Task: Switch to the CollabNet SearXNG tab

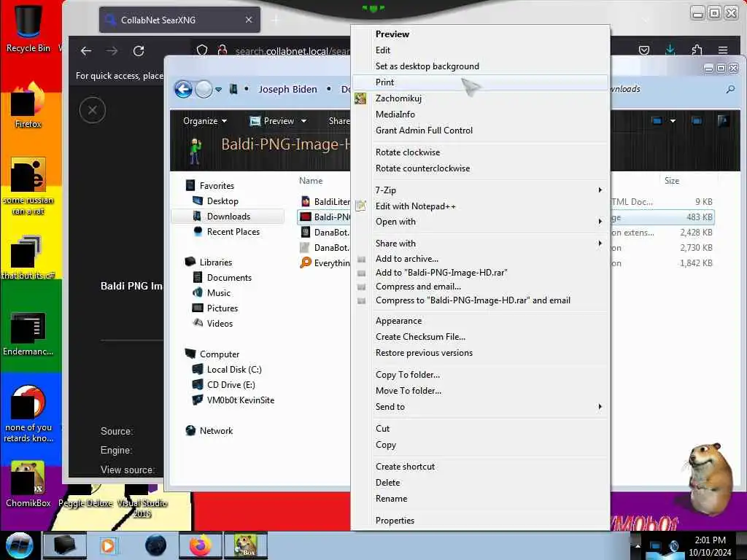Action: 180,20
